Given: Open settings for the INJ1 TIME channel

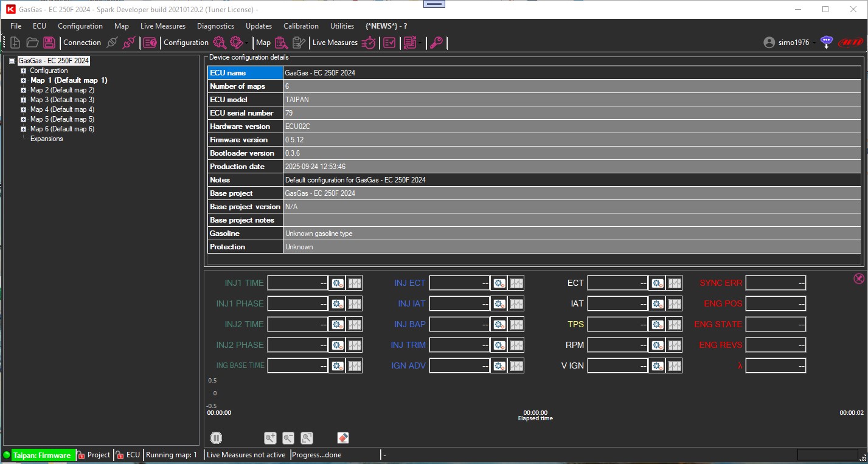Looking at the screenshot, I should coord(337,283).
